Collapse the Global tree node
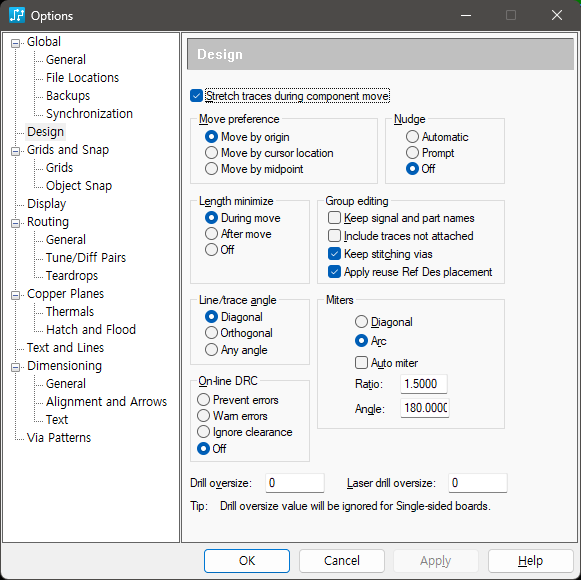Image resolution: width=581 pixels, height=580 pixels. click(x=15, y=43)
